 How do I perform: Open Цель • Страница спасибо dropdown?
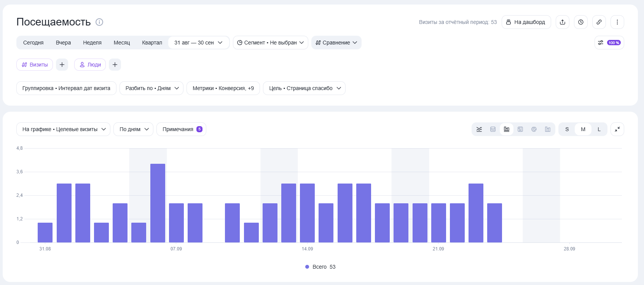click(304, 88)
